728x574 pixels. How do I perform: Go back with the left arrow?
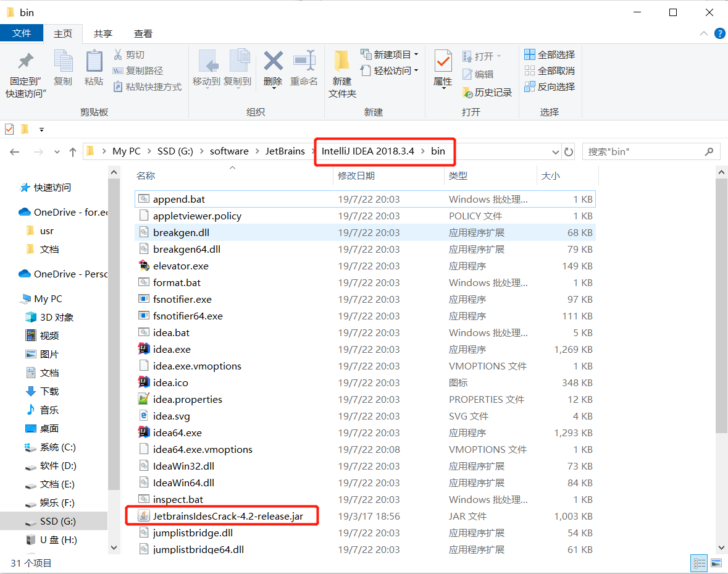coord(15,152)
